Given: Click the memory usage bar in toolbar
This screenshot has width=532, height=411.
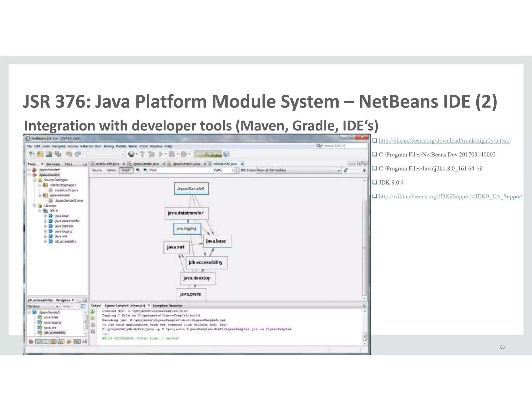Looking at the screenshot, I should 208,154.
